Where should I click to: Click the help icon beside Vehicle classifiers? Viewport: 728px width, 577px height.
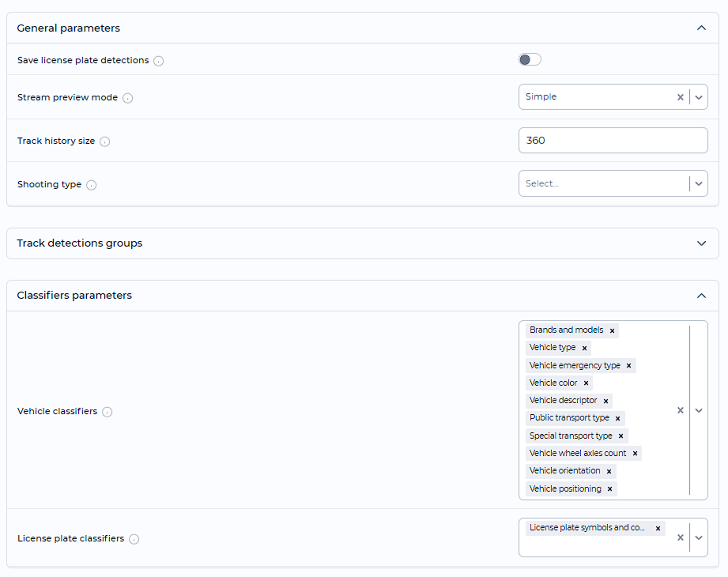coord(106,412)
